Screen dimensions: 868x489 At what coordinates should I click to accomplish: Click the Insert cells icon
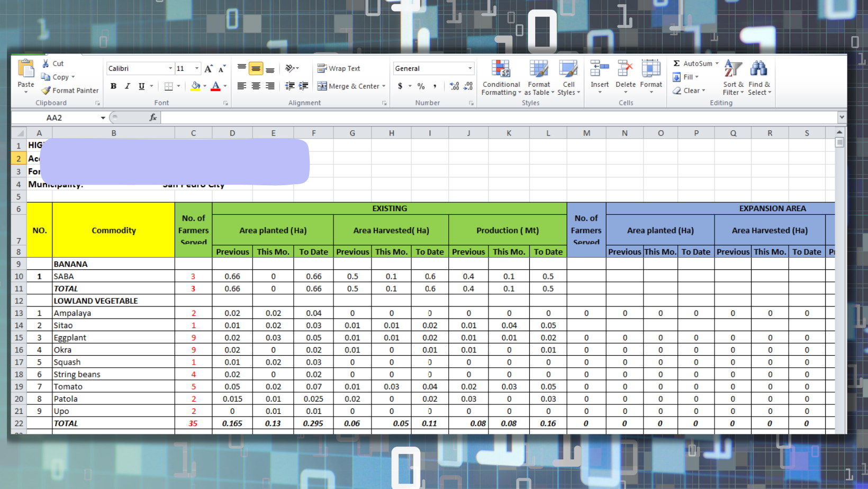pos(600,69)
